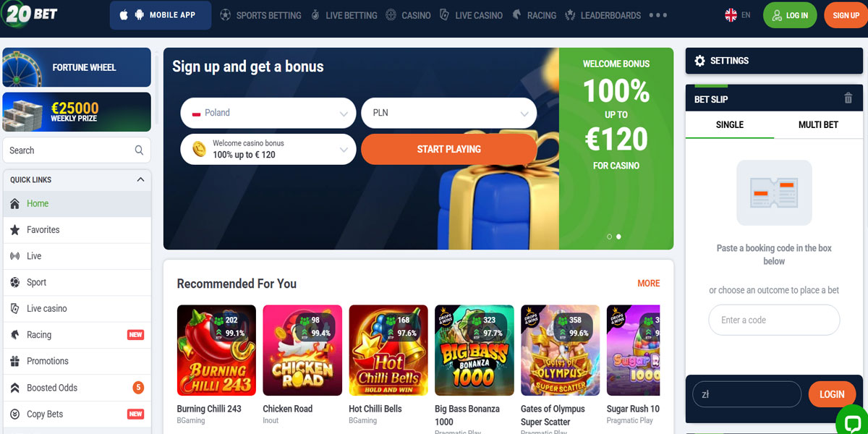Viewport: 868px width, 434px height.
Task: Select the first carousel dot indicator
Action: [610, 237]
